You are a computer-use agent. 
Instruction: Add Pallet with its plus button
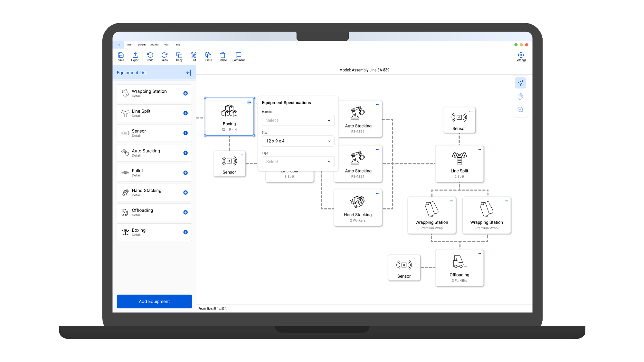point(185,173)
